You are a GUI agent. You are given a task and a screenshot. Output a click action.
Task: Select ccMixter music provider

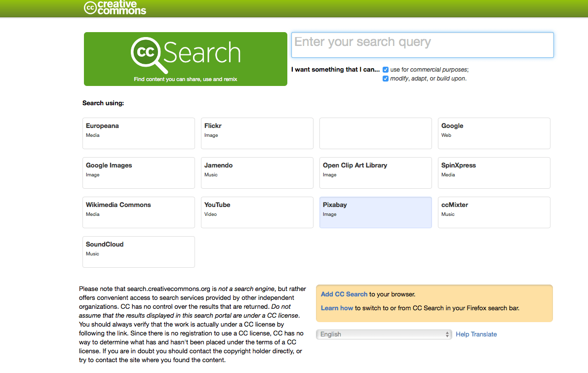(494, 212)
